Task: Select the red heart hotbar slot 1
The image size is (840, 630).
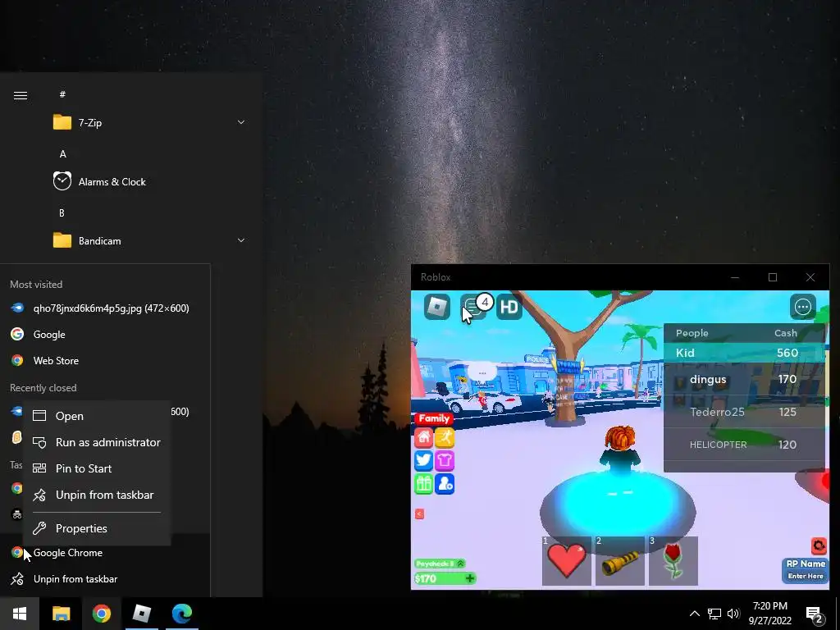Action: point(566,561)
